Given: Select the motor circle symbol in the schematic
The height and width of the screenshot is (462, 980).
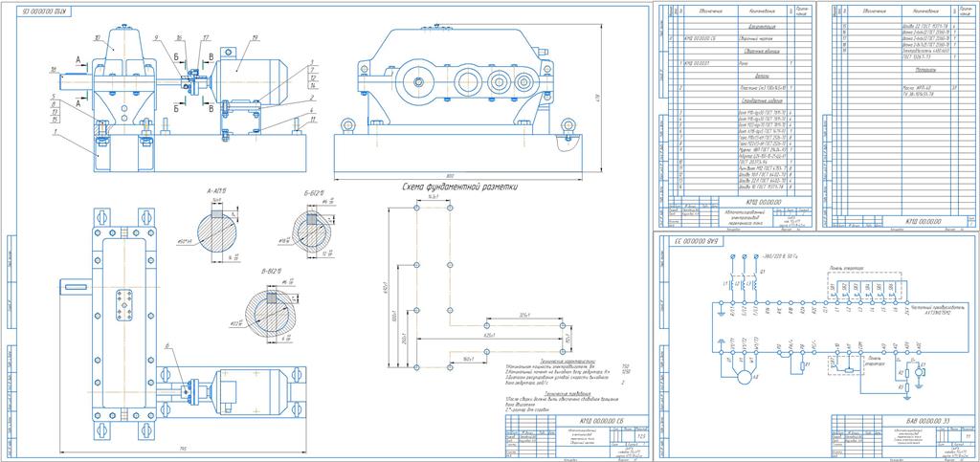Looking at the screenshot, I should pos(743,378).
